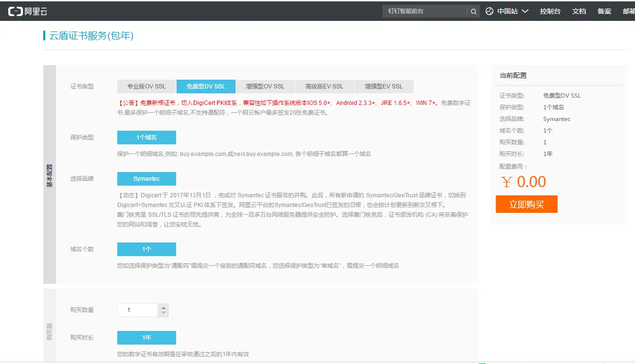Select the 专业版OV SSL certificate type
635x364 pixels.
146,87
